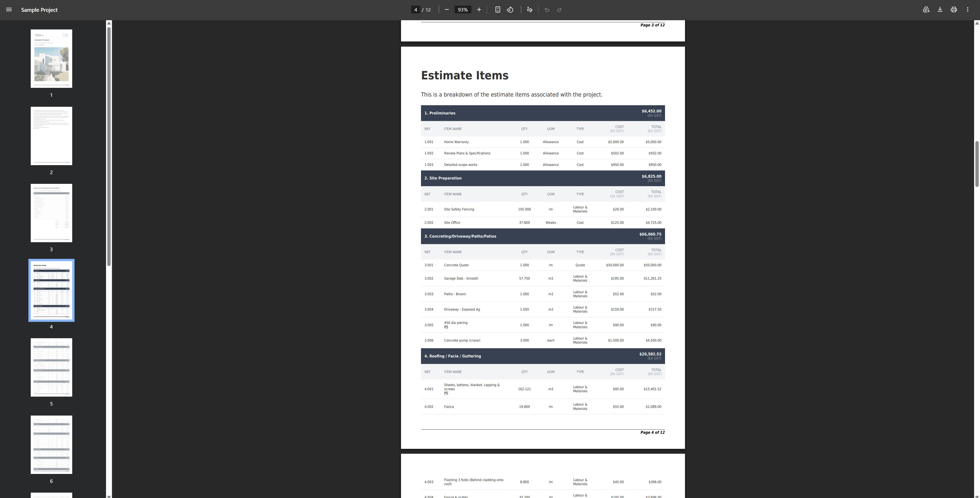Edit the current page number field
The height and width of the screenshot is (498, 980).
(x=415, y=9)
